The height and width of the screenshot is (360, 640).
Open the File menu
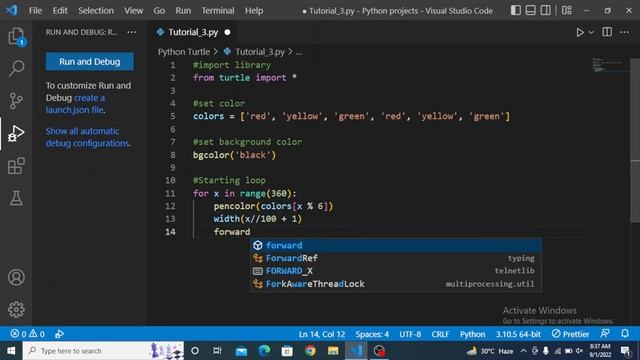pyautogui.click(x=36, y=11)
